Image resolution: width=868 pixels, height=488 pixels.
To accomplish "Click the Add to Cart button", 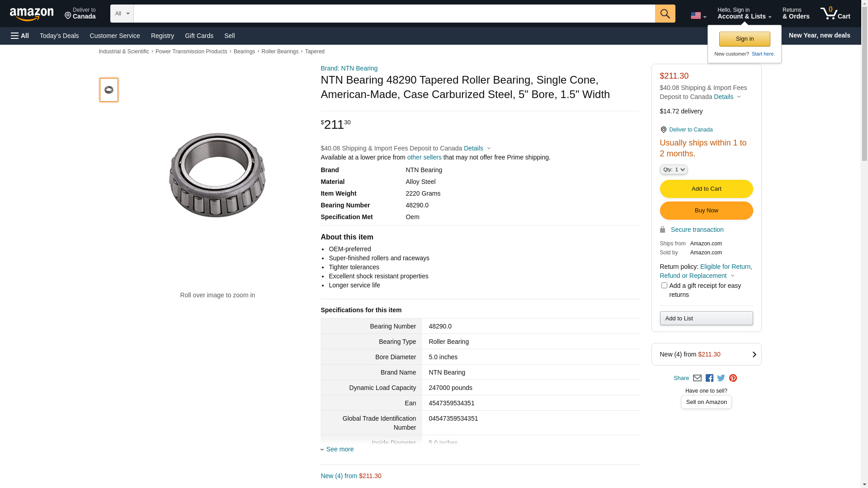I will 706,189.
